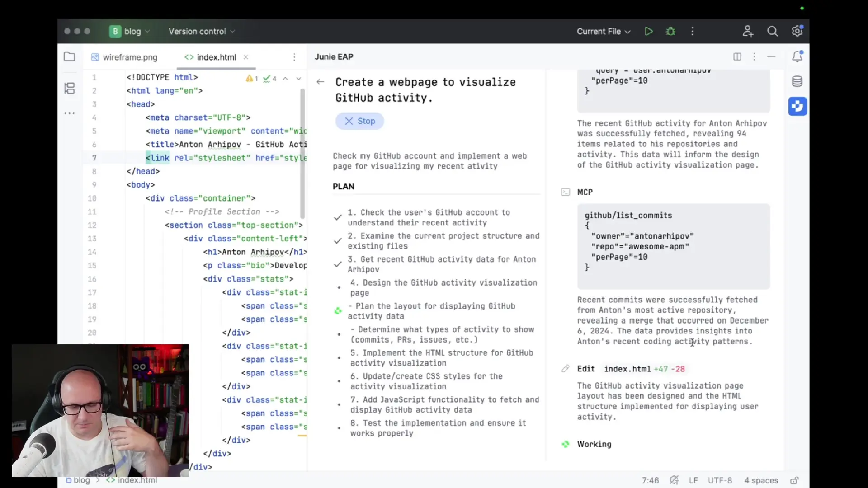Click the MCP label in log
The height and width of the screenshot is (488, 868).
coord(585,192)
